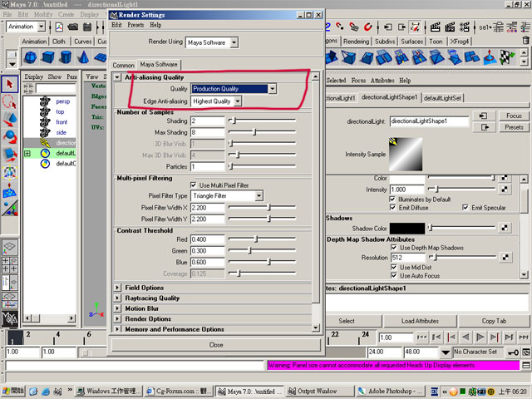This screenshot has width=532, height=399.
Task: Collapse Anti-aliasing Quality section
Action: coord(117,77)
